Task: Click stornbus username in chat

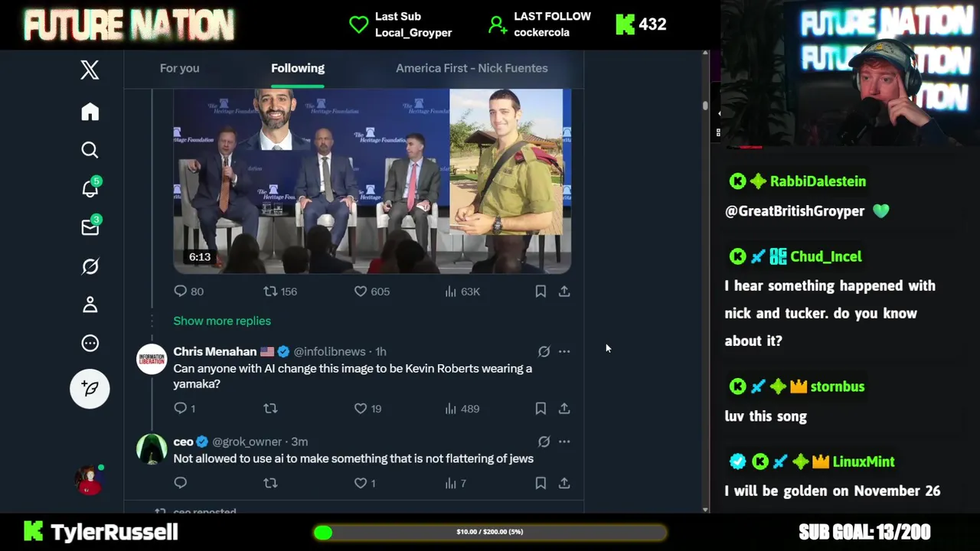Action: point(838,386)
